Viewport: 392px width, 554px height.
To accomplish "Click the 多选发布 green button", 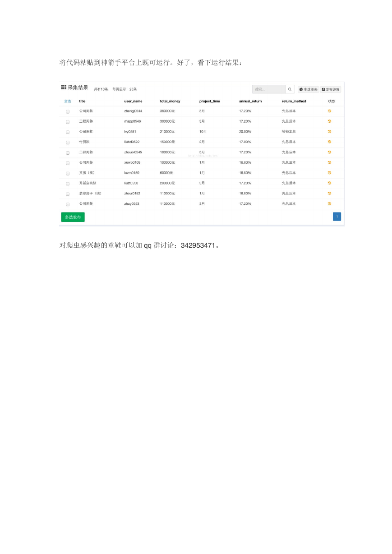I will coord(73,217).
